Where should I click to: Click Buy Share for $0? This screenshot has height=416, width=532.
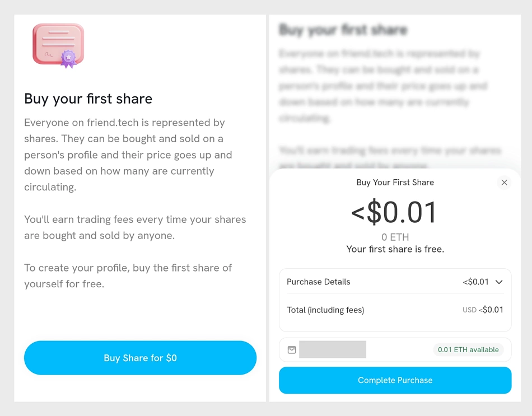coord(139,358)
